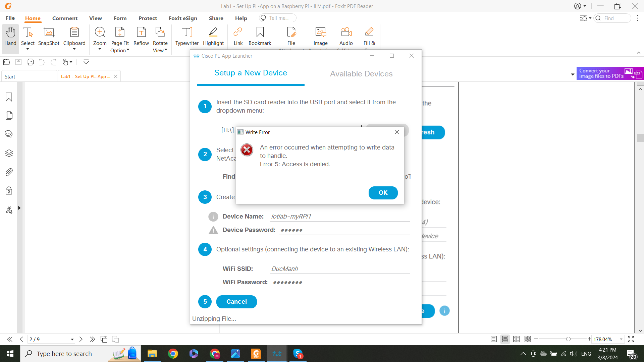Screen dimensions: 644x362
Task: Open the Attachments panel in the sidebar
Action: (8, 172)
